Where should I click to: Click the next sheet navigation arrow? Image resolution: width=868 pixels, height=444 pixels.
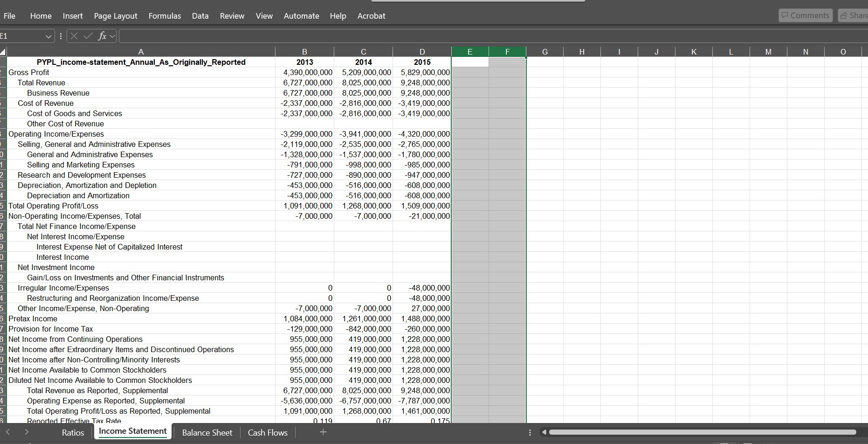click(x=27, y=432)
